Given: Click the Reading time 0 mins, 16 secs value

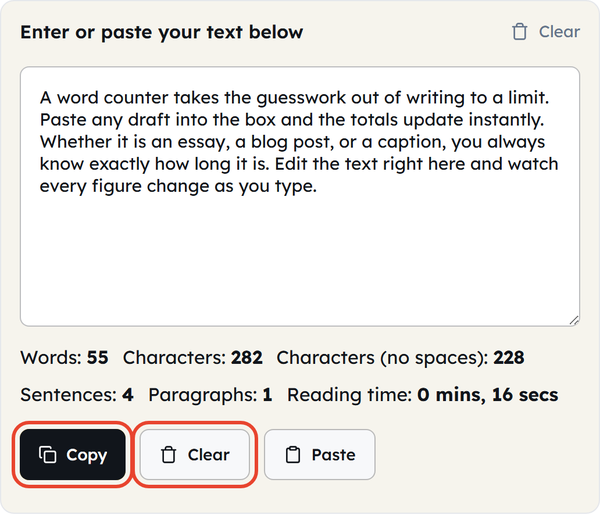Looking at the screenshot, I should pos(488,395).
